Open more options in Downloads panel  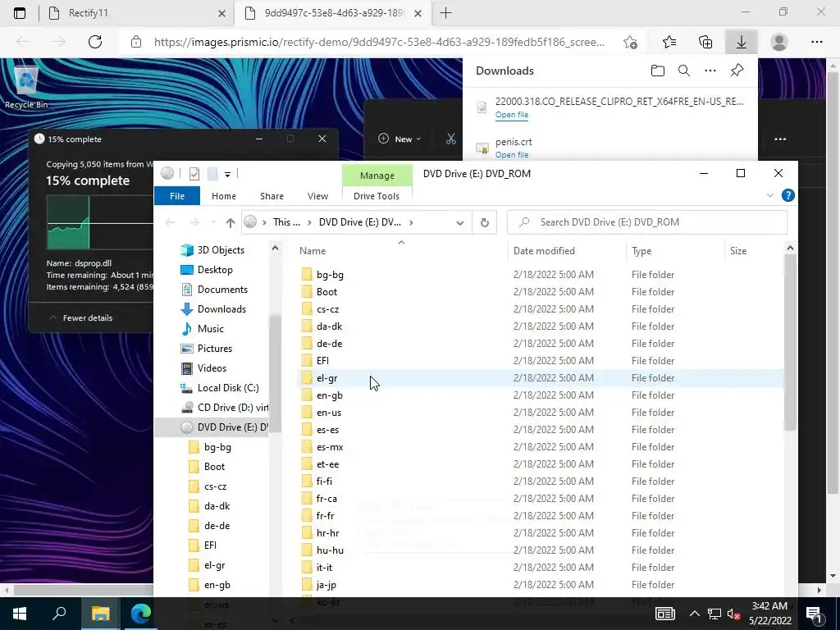click(x=710, y=71)
